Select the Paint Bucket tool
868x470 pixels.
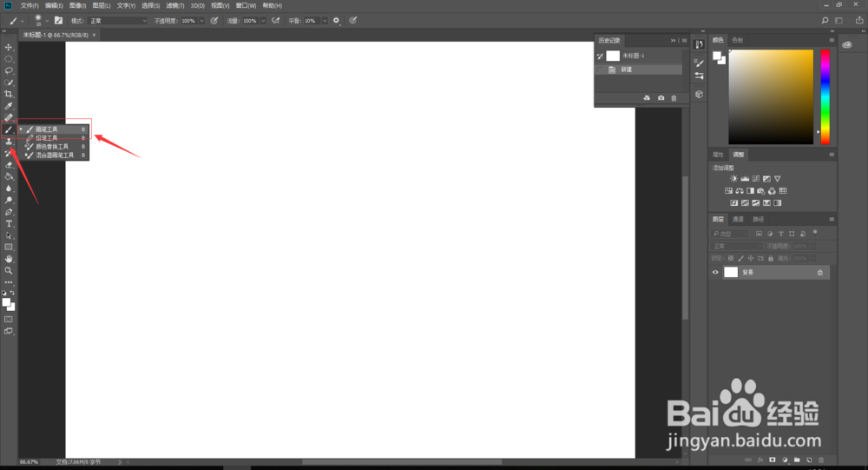click(9, 177)
